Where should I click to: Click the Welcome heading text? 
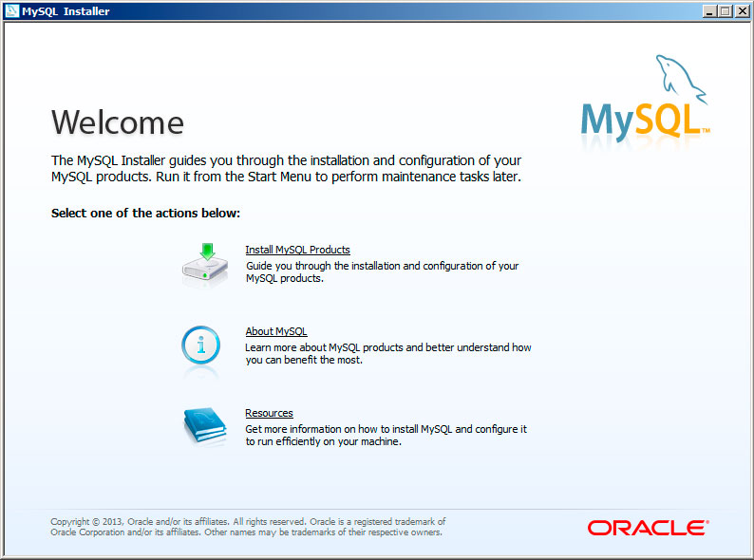click(118, 122)
